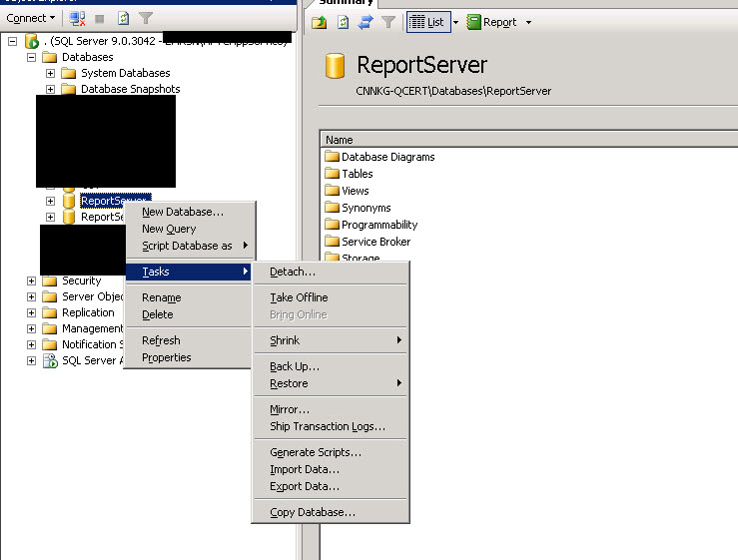The image size is (738, 560).
Task: Click the Filter funnel icon in Summary toolbar
Action: click(388, 22)
